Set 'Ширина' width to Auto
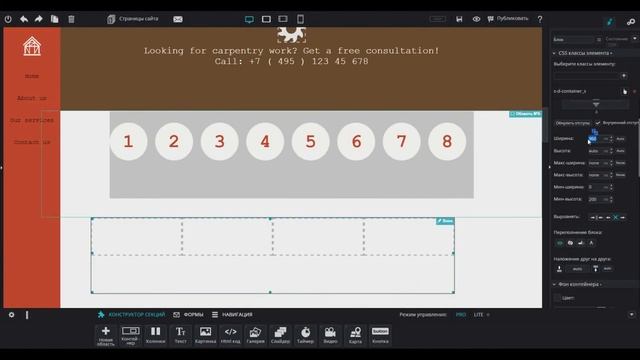 tap(620, 139)
